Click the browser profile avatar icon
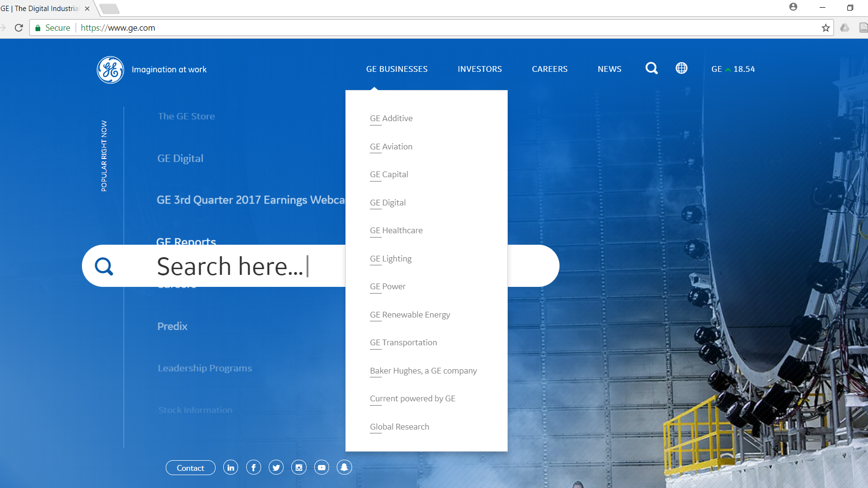Screen dimensions: 868x488 793,7
